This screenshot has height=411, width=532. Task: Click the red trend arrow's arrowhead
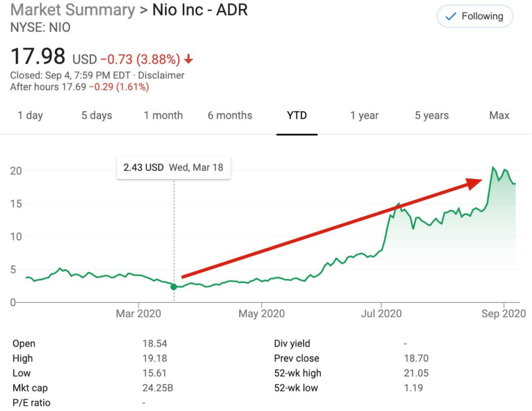475,184
